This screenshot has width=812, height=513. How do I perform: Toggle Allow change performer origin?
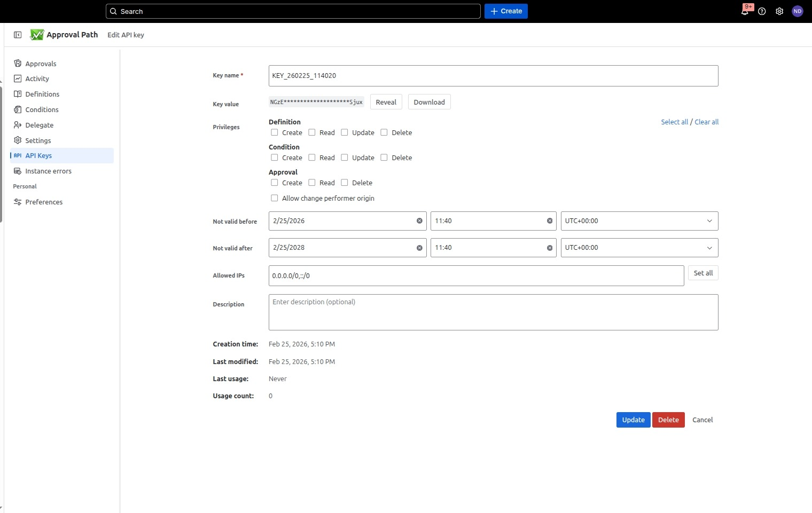tap(275, 198)
